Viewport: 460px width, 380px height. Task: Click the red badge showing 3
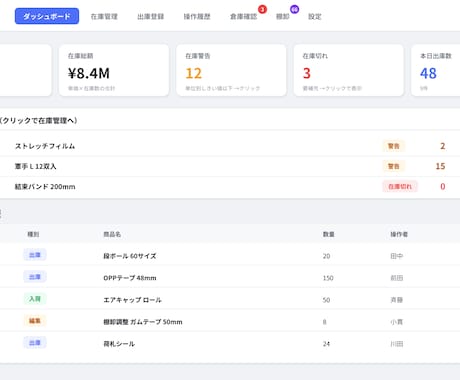[262, 9]
